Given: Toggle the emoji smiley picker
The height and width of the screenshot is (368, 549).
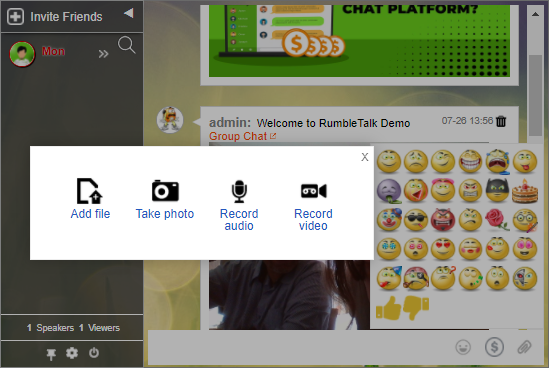Looking at the screenshot, I should pos(463,347).
